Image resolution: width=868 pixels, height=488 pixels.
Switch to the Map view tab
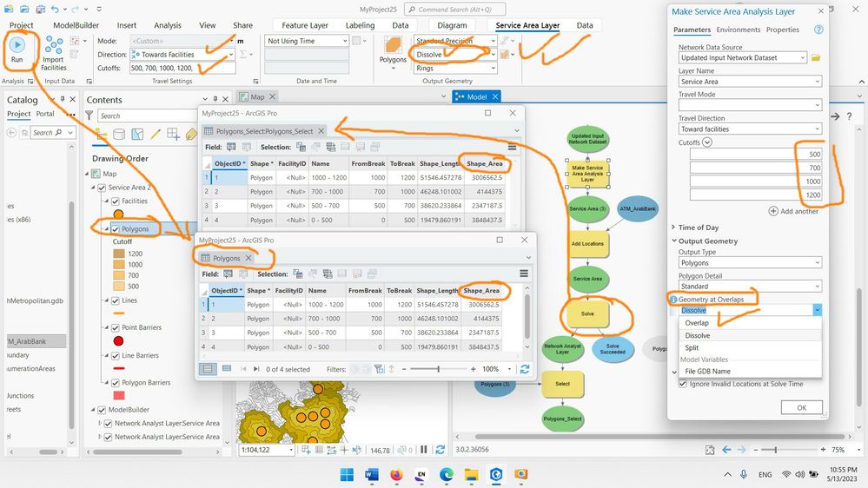point(257,97)
